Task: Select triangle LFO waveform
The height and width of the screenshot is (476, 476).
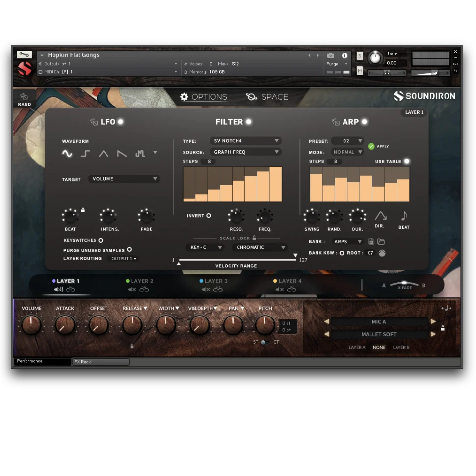Action: coord(104,153)
